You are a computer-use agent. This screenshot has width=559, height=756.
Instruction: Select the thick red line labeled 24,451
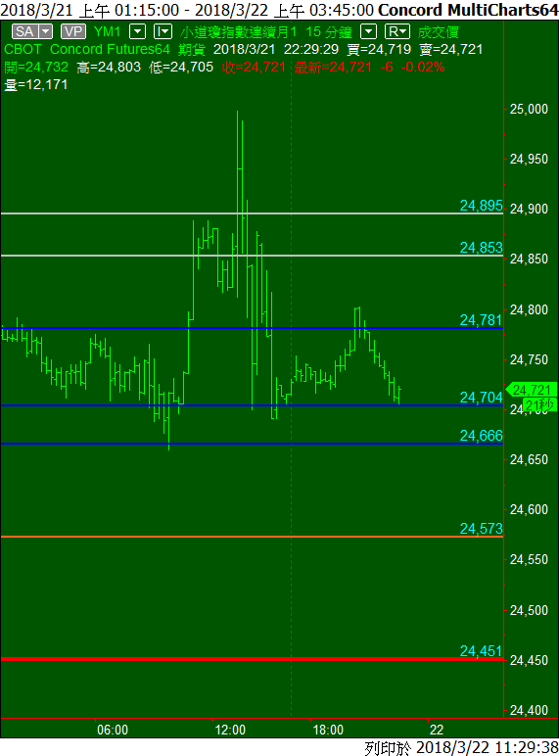252,659
